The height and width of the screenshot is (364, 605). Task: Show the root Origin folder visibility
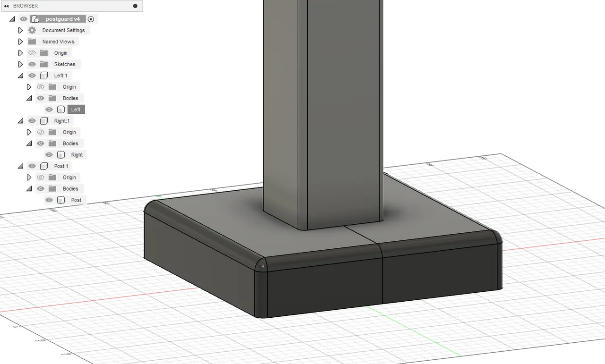(x=32, y=52)
